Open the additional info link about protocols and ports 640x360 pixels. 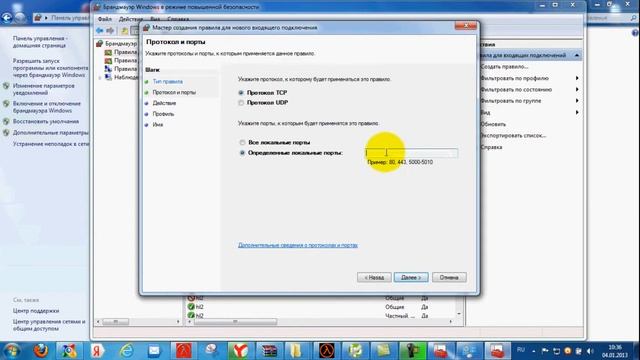tap(298, 245)
